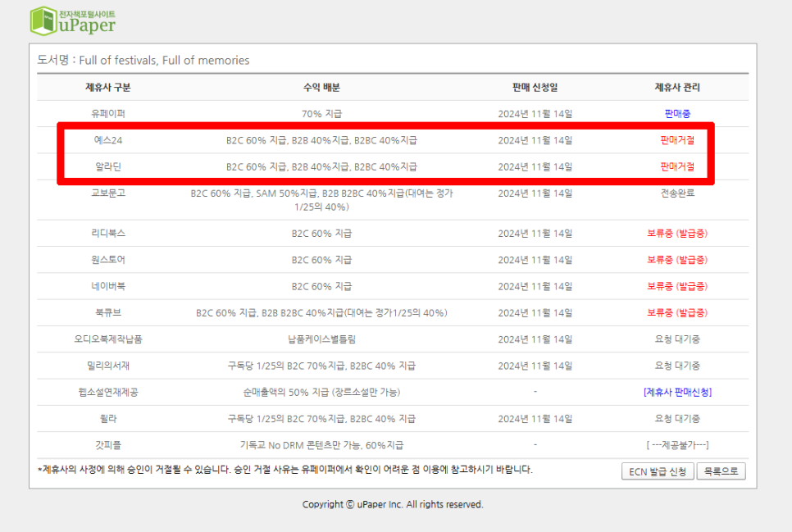Screen dimensions: 792x532
Task: Select the 전송완료 status for 교보문고
Action: 677,193
